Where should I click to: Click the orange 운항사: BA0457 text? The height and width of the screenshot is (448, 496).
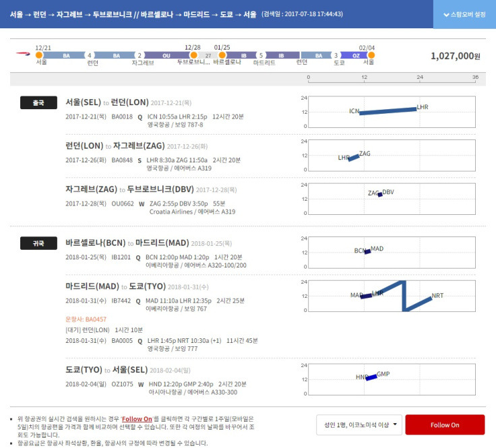[x=86, y=319]
